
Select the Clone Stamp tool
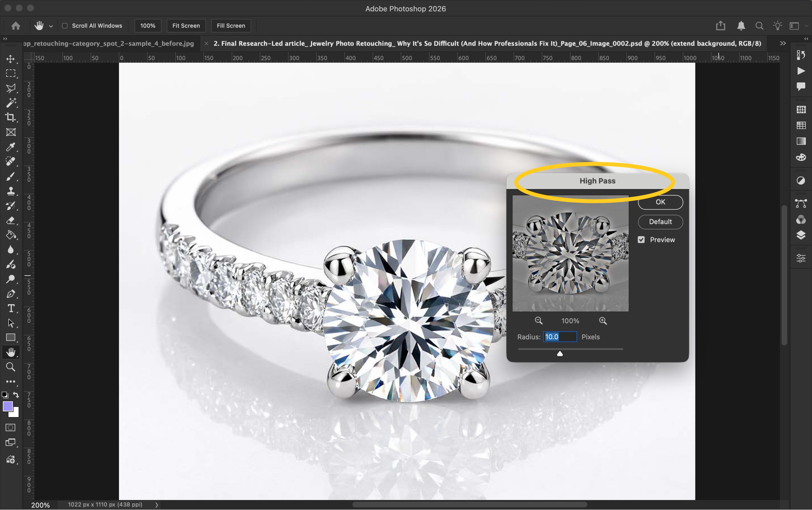pos(11,191)
